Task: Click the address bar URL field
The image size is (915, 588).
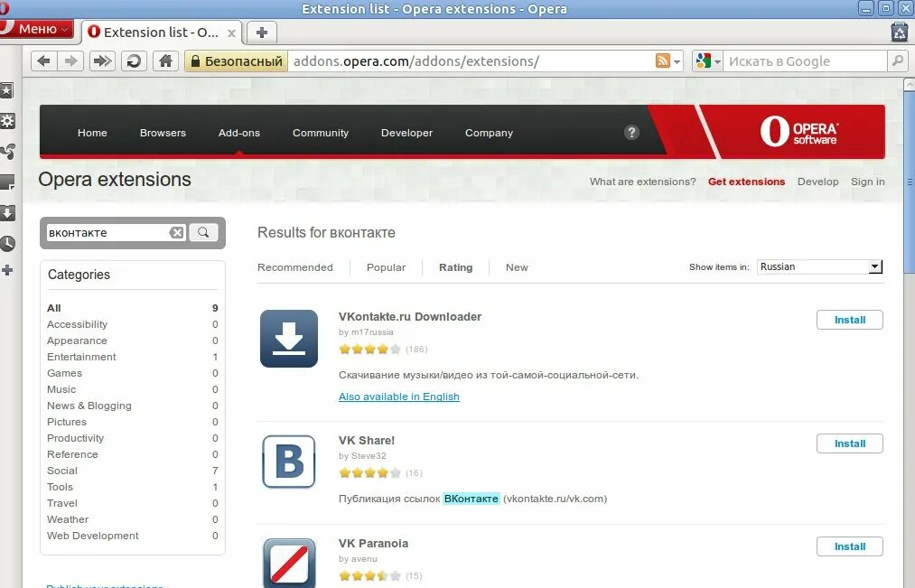Action: [x=470, y=61]
